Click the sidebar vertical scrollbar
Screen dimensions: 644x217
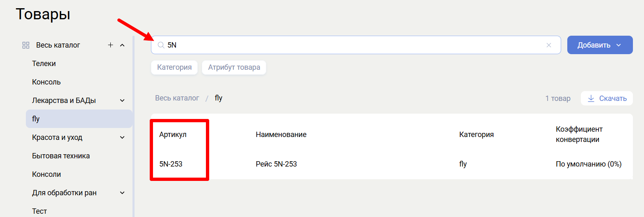click(133, 123)
